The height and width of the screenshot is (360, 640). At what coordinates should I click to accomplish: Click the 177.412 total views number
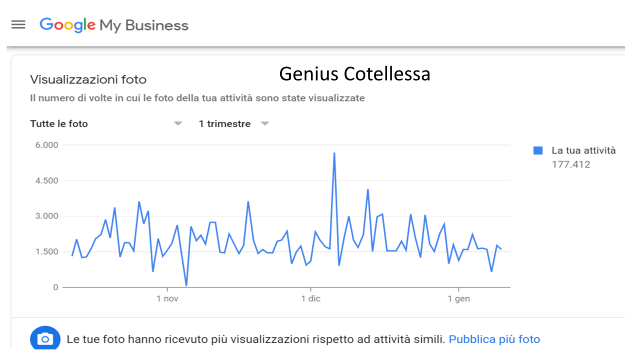(x=571, y=164)
